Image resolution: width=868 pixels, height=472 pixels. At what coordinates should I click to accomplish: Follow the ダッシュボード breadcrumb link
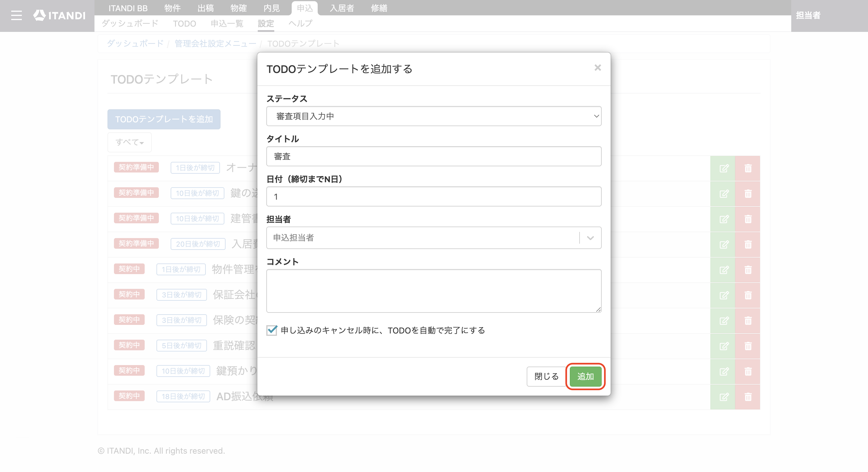[135, 43]
